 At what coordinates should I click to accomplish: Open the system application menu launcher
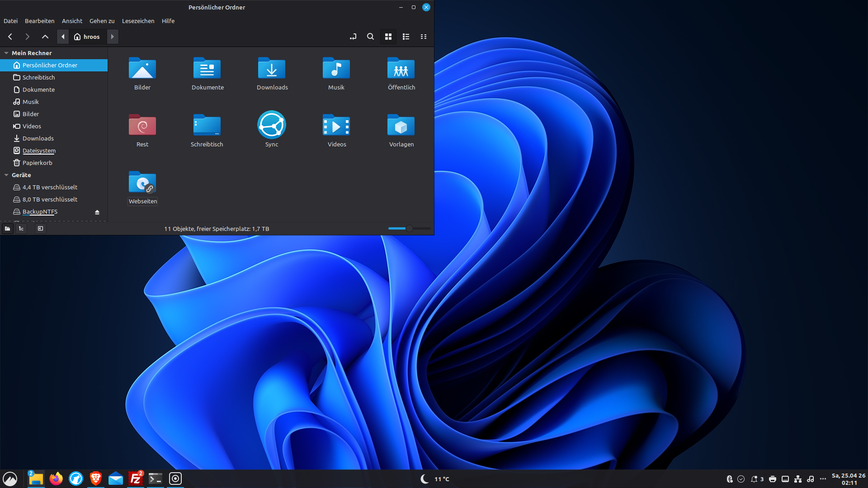(x=10, y=479)
